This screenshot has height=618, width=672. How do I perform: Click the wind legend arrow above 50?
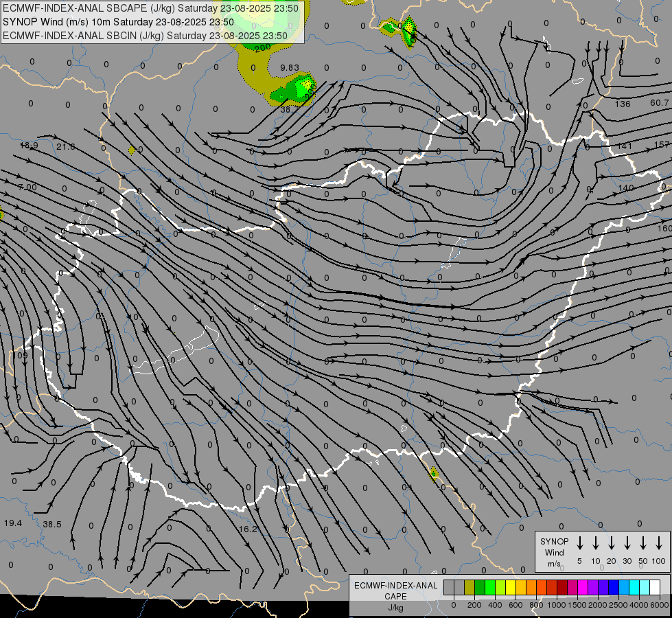point(643,542)
